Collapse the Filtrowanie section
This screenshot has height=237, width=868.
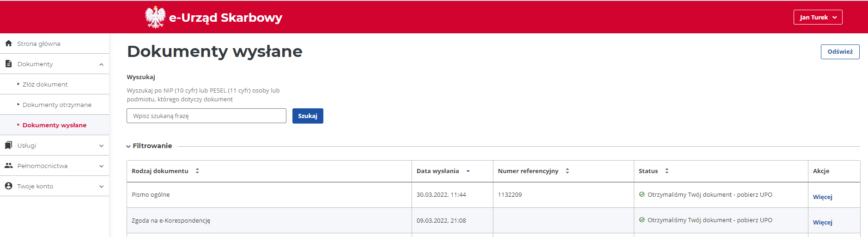pyautogui.click(x=149, y=146)
